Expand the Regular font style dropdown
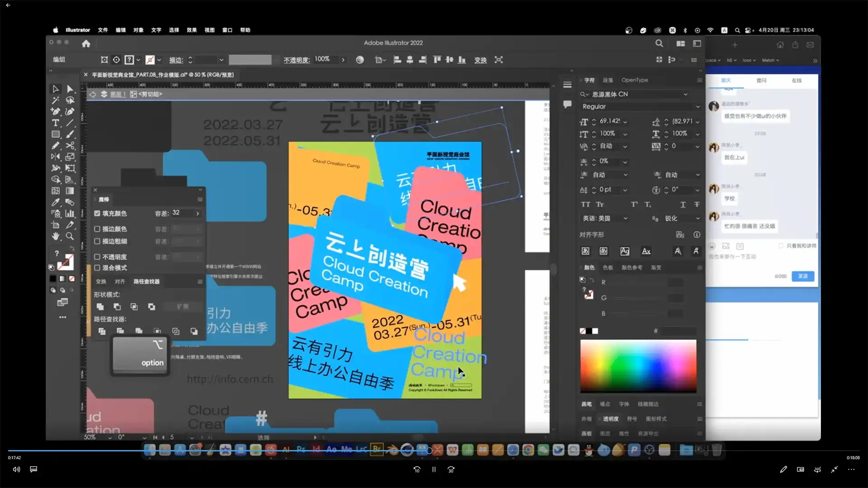The width and height of the screenshot is (868, 488). point(698,107)
